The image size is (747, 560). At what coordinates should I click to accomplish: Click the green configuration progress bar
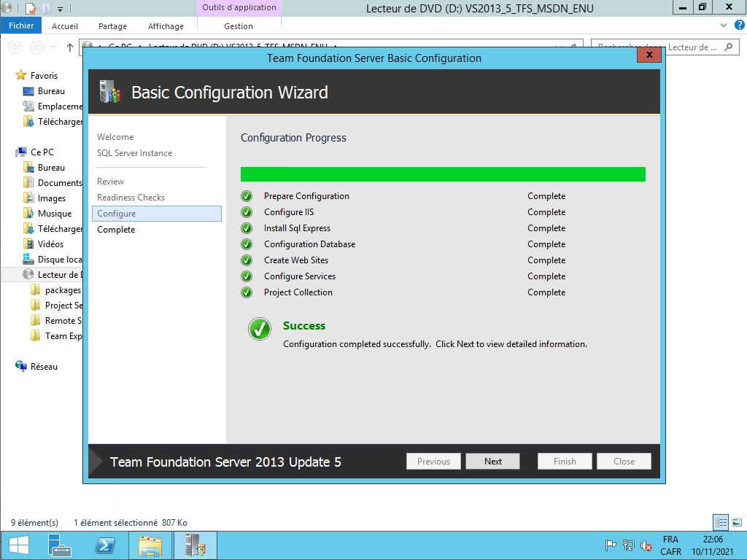tap(443, 174)
